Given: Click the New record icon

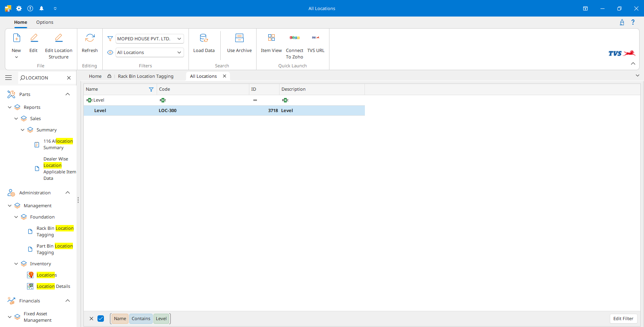Looking at the screenshot, I should 17,38.
